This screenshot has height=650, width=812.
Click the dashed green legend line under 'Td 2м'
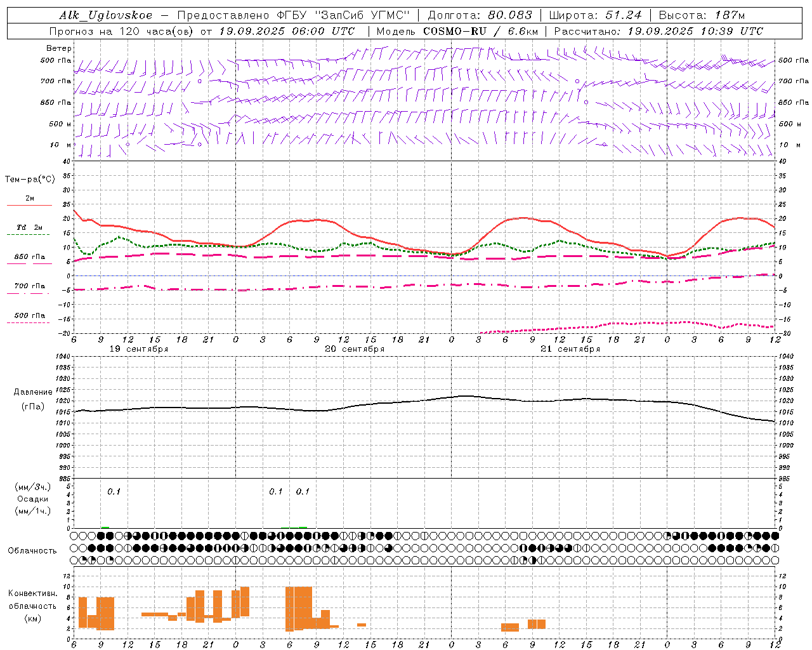coord(28,234)
